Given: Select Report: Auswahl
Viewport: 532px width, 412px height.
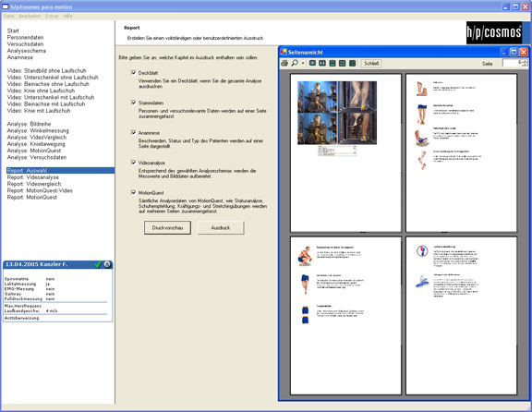Looking at the screenshot, I should [60, 170].
